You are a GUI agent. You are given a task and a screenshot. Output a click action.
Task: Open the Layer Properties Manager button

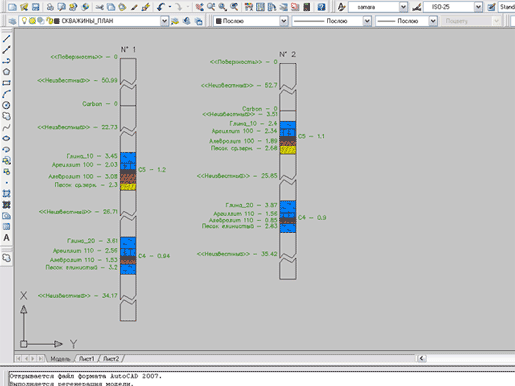click(x=12, y=21)
